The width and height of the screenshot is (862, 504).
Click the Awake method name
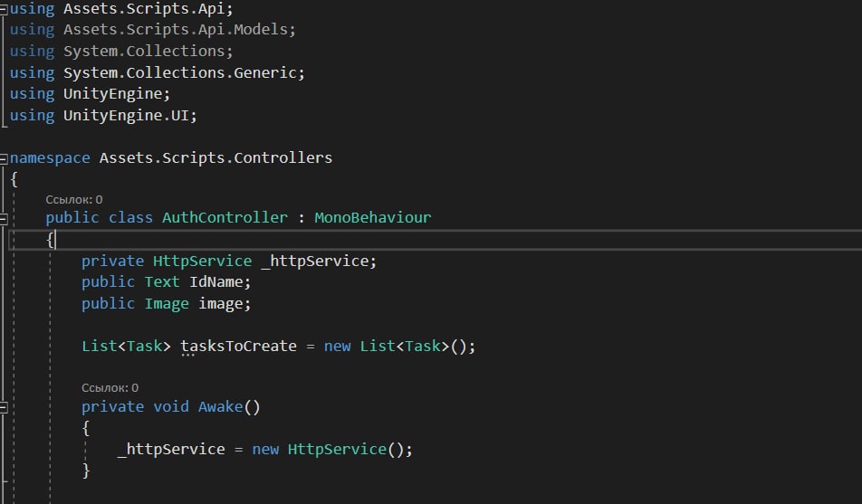pyautogui.click(x=220, y=406)
